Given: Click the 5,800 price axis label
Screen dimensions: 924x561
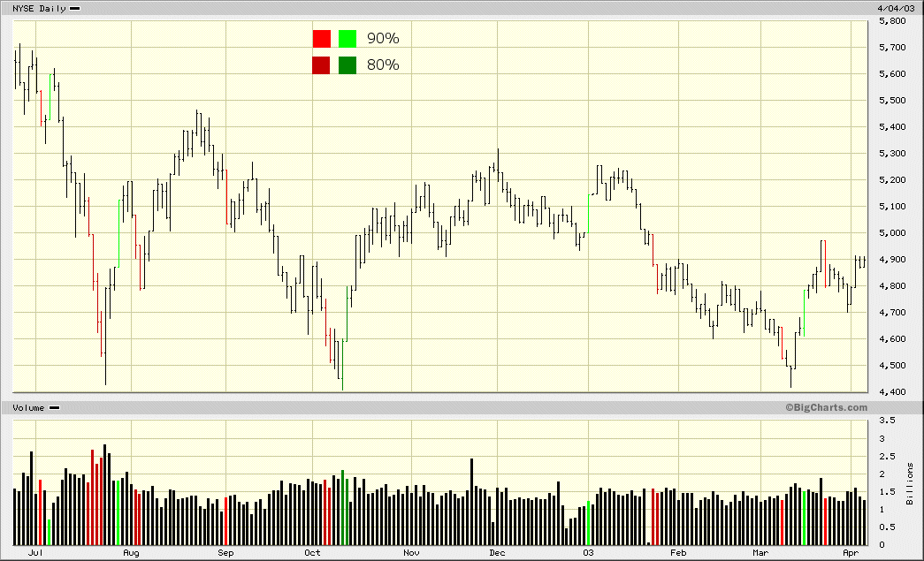Looking at the screenshot, I should coord(892,21).
